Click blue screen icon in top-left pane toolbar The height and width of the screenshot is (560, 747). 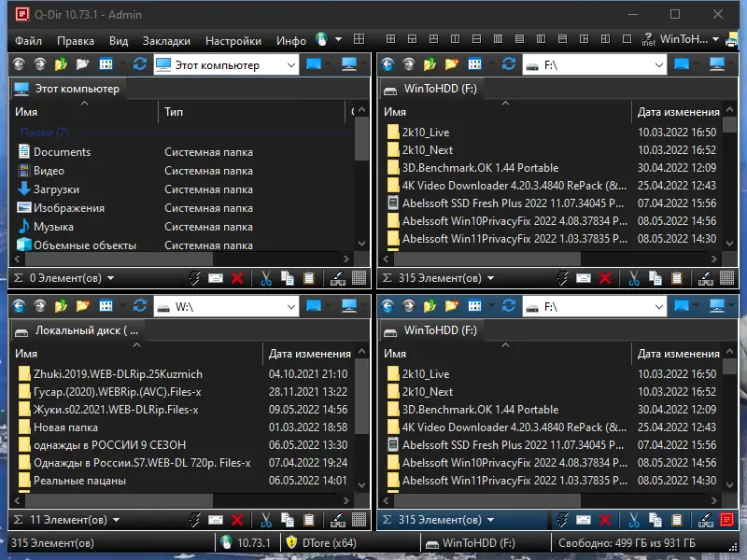(x=314, y=64)
